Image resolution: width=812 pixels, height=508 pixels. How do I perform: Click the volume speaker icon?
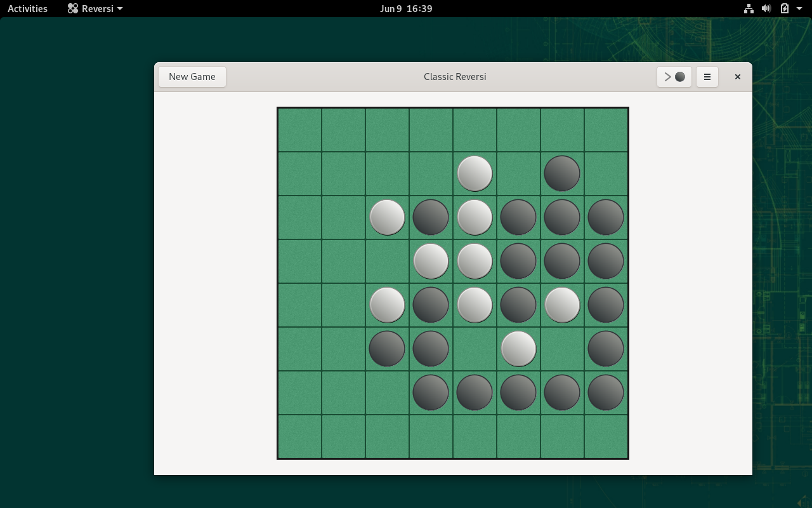click(766, 8)
